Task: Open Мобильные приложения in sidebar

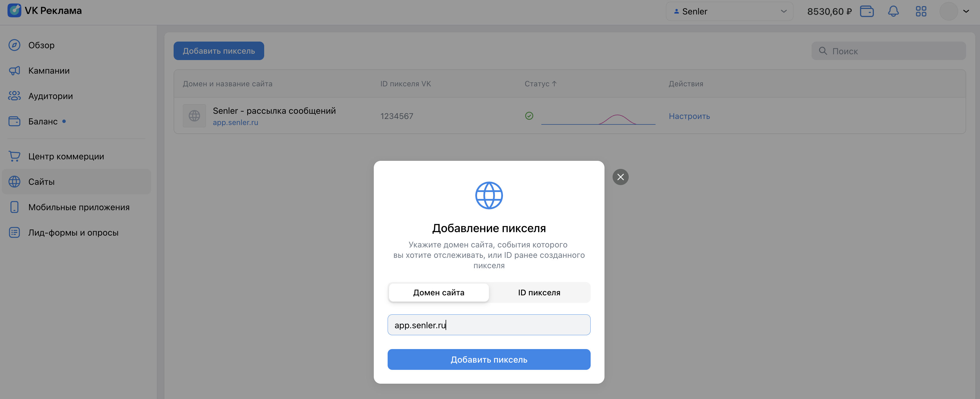Action: point(79,207)
